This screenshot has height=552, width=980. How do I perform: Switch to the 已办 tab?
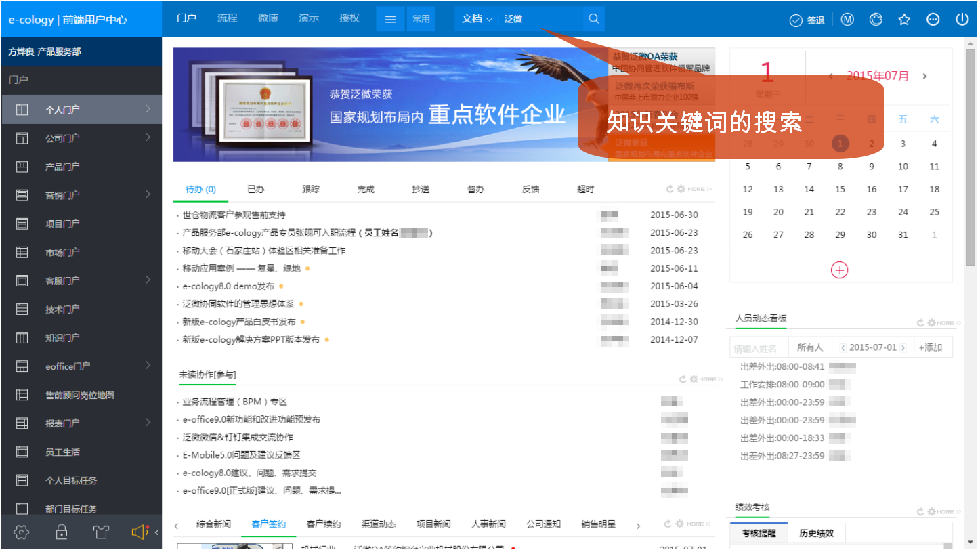click(x=256, y=190)
